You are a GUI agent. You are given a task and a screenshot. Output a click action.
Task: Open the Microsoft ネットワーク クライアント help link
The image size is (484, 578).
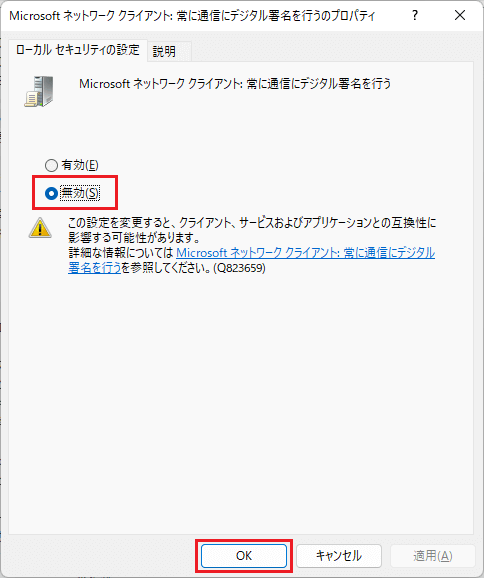point(306,253)
